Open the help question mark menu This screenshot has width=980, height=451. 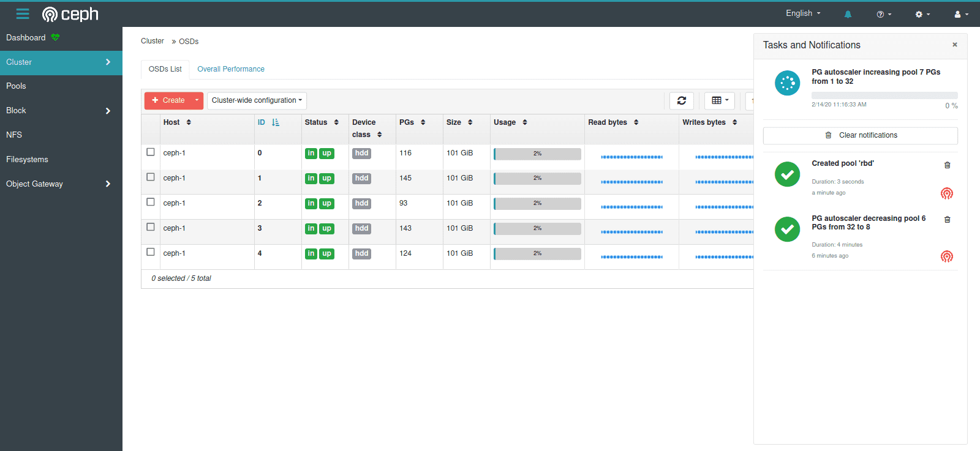(x=883, y=14)
